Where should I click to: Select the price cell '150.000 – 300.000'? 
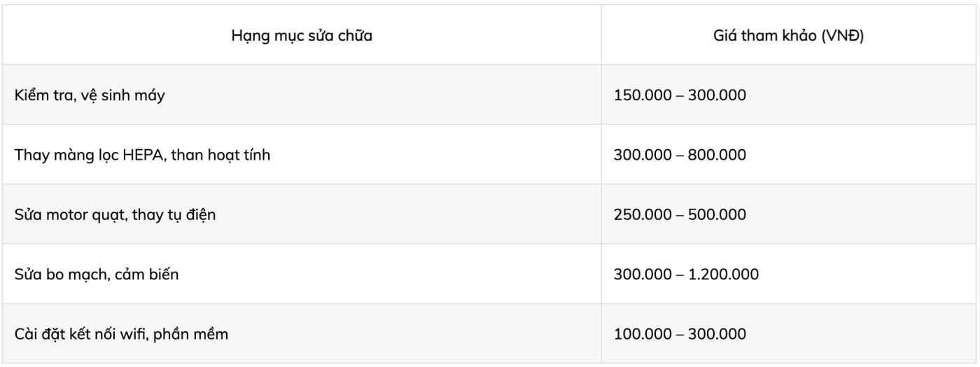788,95
